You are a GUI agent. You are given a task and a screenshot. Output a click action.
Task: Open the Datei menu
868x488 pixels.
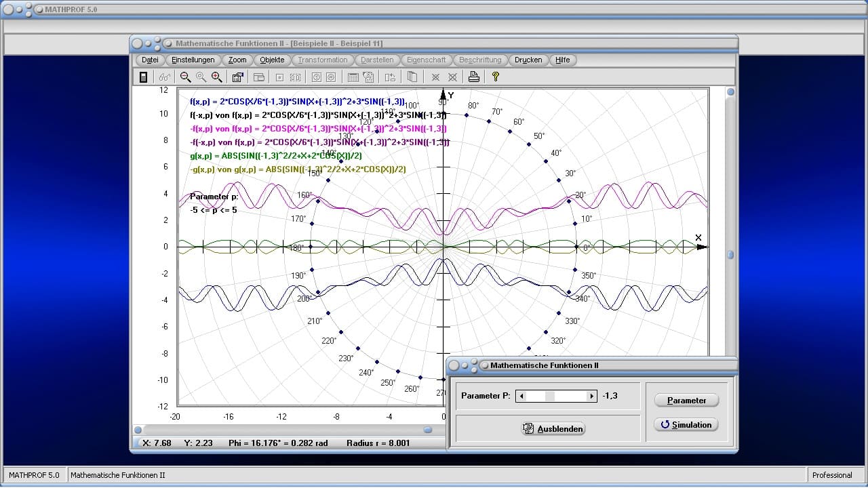tap(150, 60)
